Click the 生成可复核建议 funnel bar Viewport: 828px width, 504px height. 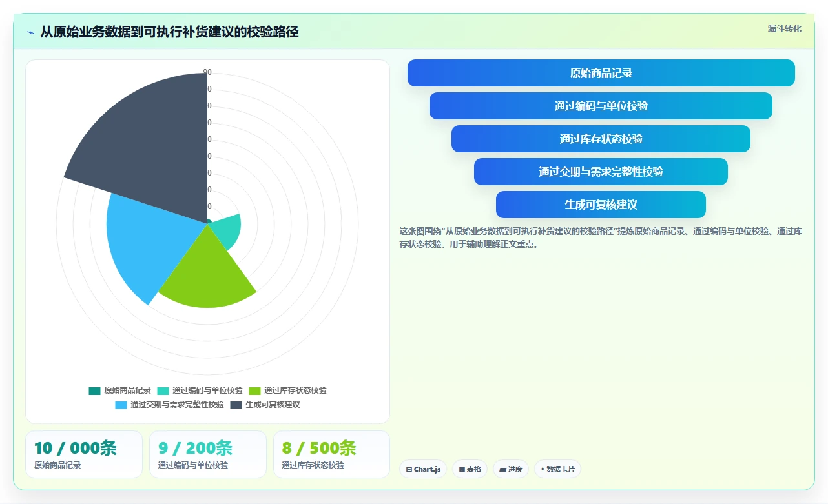601,205
